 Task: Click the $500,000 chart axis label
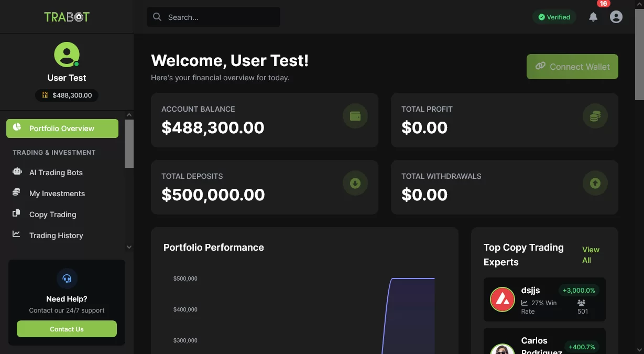pos(185,278)
